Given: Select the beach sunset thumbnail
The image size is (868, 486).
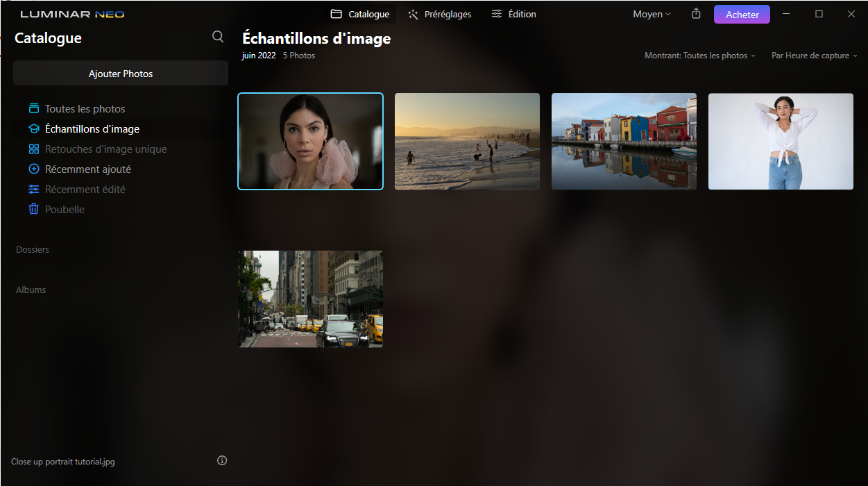Looking at the screenshot, I should (467, 141).
